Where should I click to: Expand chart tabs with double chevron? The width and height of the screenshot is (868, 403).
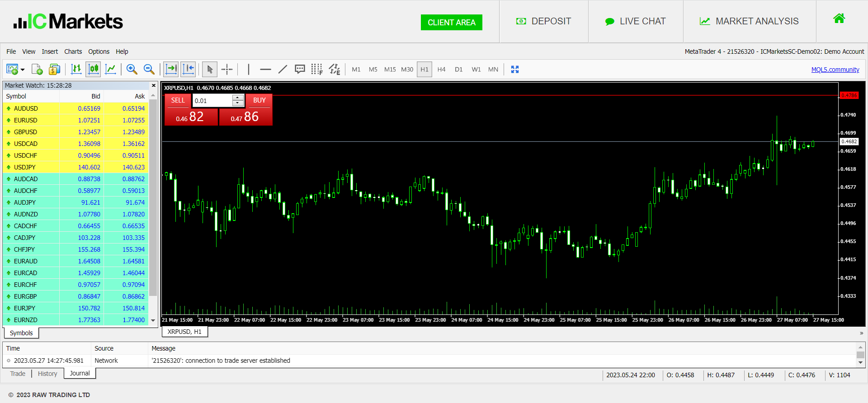pos(861,333)
